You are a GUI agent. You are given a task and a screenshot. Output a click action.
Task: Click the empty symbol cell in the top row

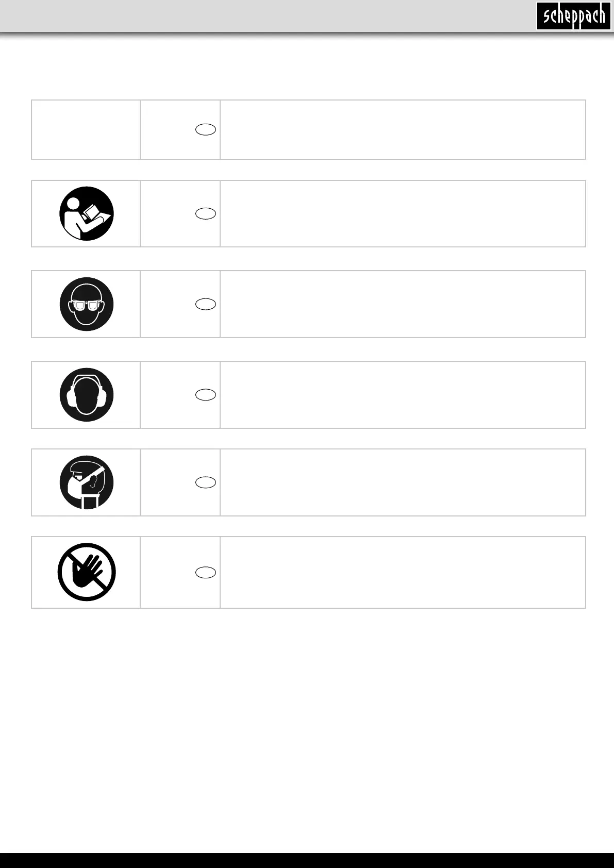click(86, 130)
